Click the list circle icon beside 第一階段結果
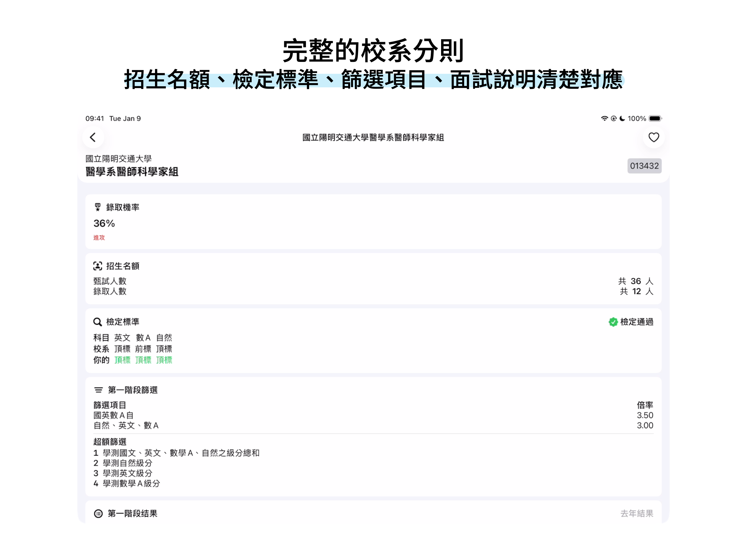747x560 pixels. (x=98, y=513)
